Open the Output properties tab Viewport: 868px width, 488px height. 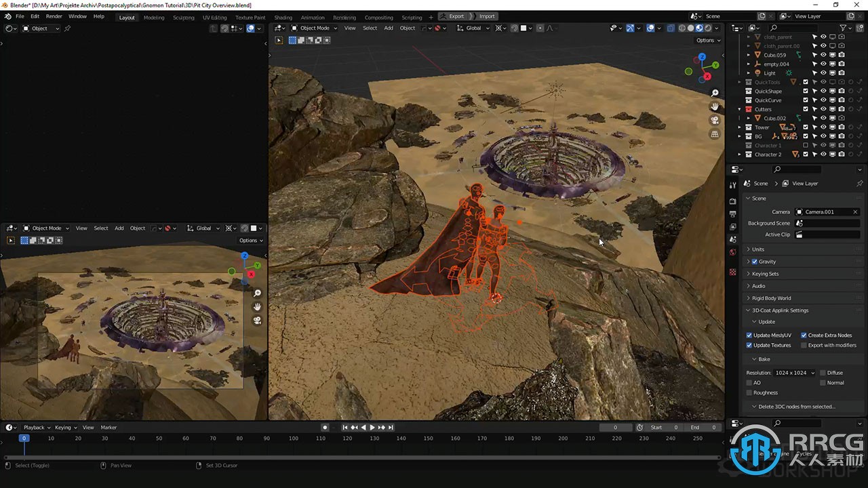(x=732, y=214)
